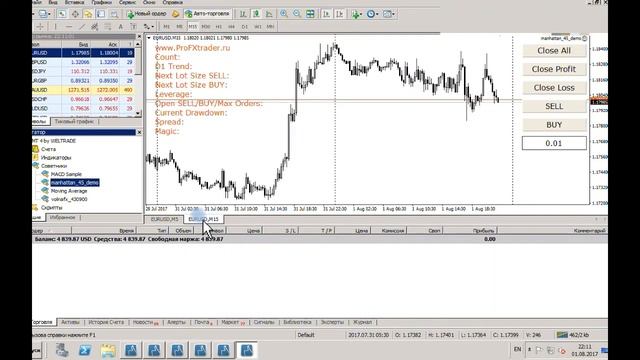Toggle chart auto scroll
This screenshot has height=360, width=640.
point(326,14)
